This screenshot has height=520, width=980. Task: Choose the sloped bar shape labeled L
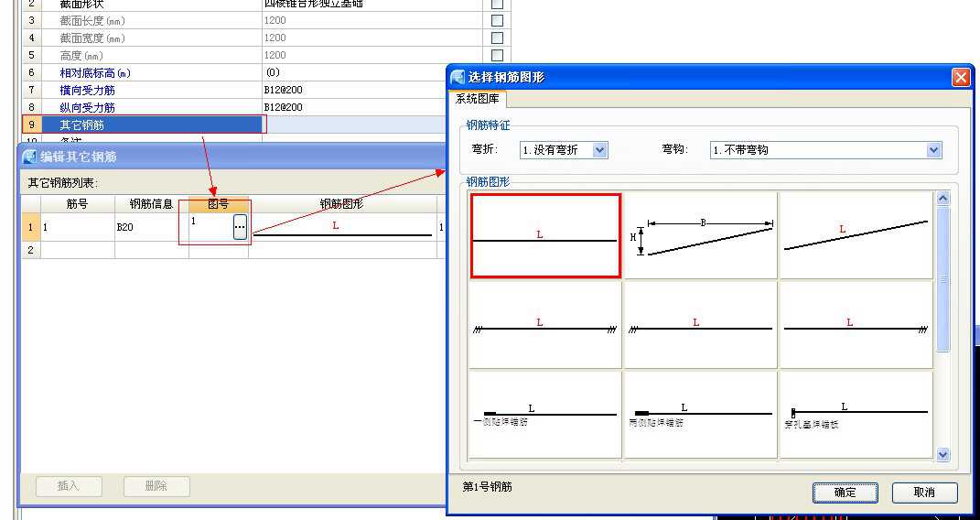point(856,235)
